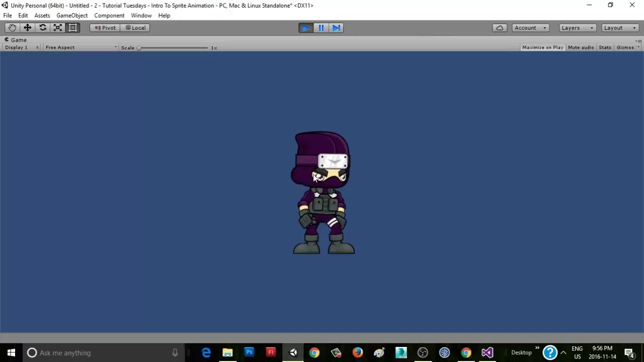Select the Hand tool in toolbar
Viewport: 644px width, 362px height.
tap(12, 28)
